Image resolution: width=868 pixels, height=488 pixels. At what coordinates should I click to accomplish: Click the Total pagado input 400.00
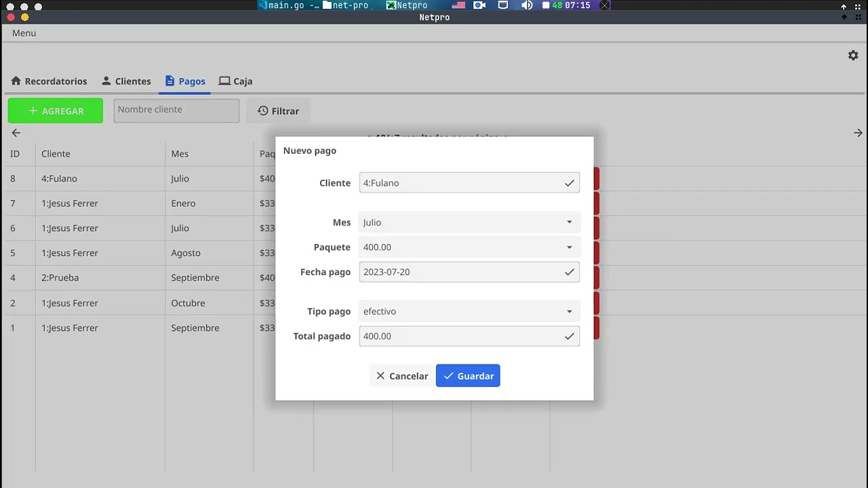[469, 336]
